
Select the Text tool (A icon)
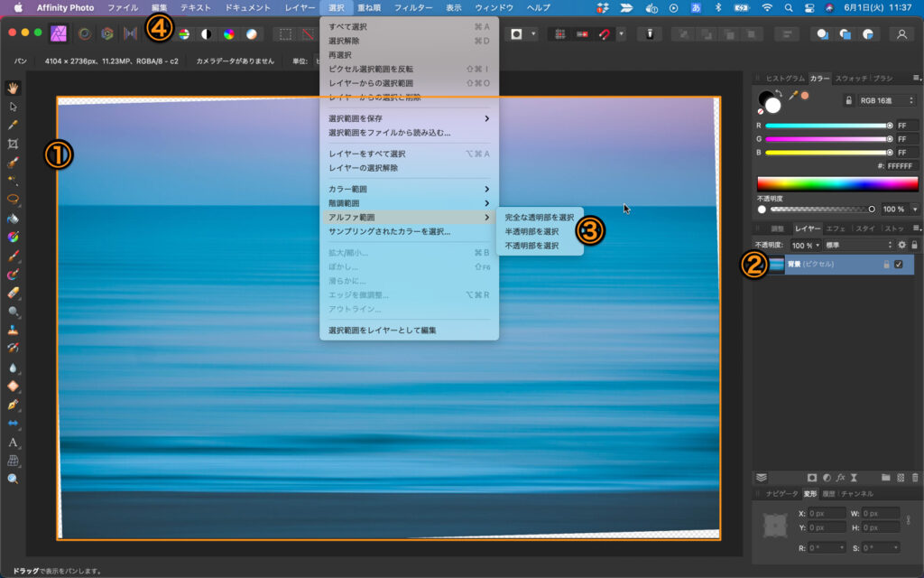click(14, 443)
